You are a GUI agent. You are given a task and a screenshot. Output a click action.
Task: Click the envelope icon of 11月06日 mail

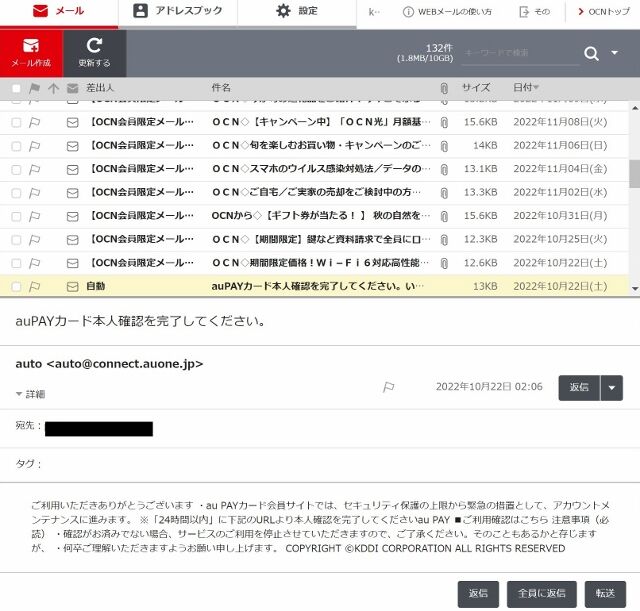tap(73, 146)
